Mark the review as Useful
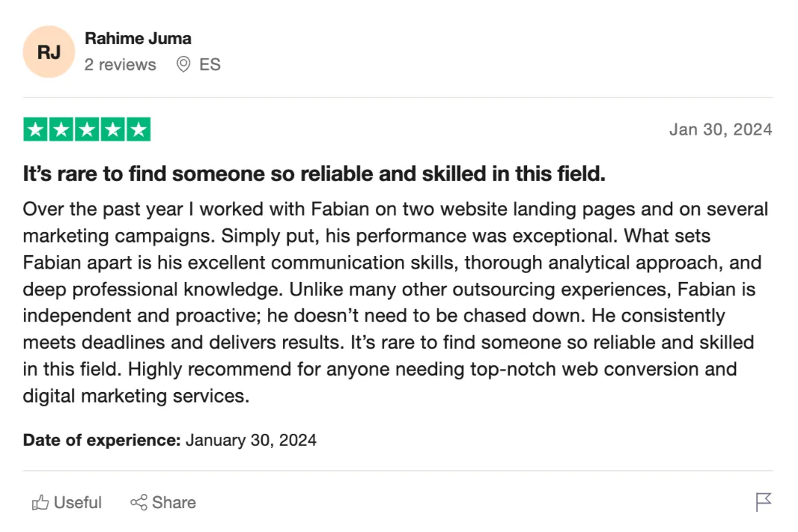 pyautogui.click(x=77, y=503)
